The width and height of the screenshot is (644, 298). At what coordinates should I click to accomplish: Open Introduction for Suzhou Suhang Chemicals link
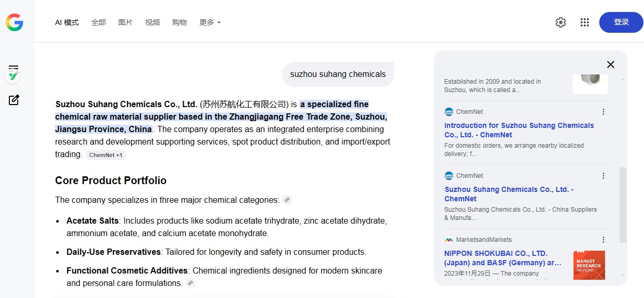(x=519, y=130)
